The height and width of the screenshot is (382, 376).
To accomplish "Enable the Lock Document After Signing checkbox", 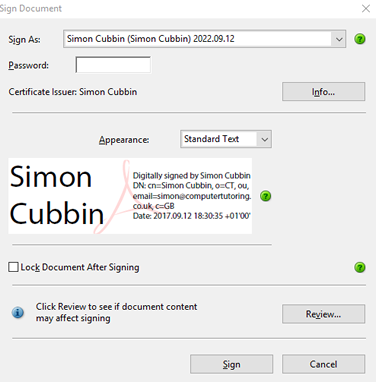I will coord(13,267).
